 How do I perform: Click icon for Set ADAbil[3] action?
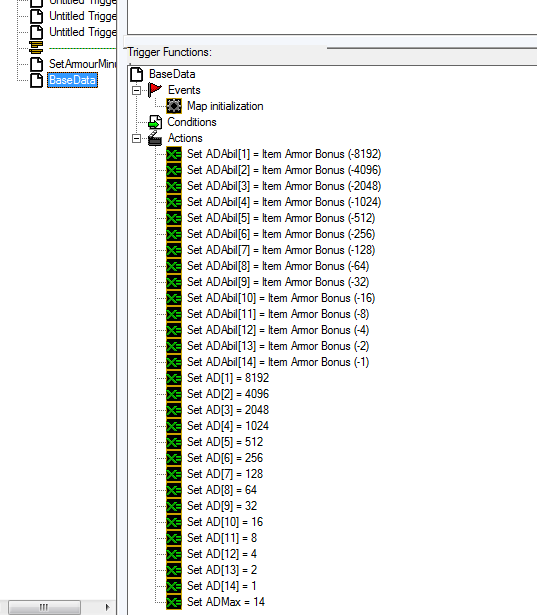pyautogui.click(x=174, y=186)
